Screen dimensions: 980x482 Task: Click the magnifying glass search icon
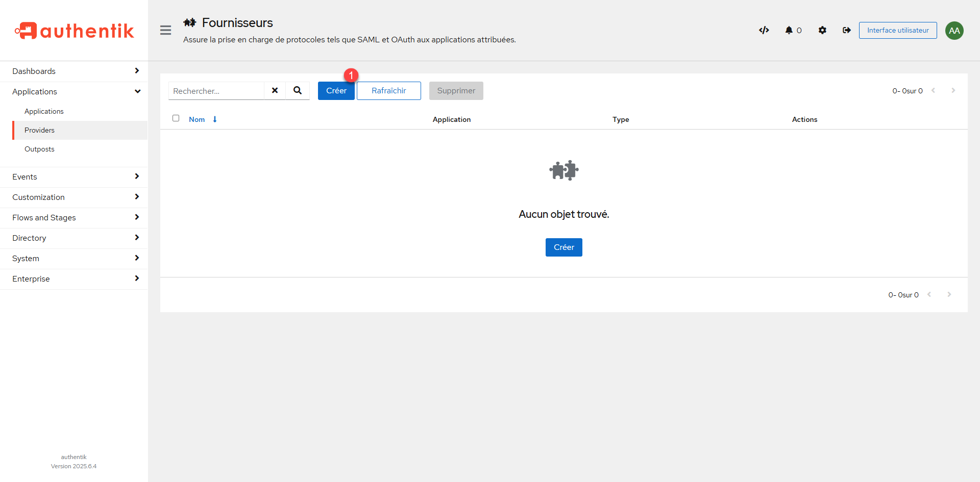(x=298, y=90)
